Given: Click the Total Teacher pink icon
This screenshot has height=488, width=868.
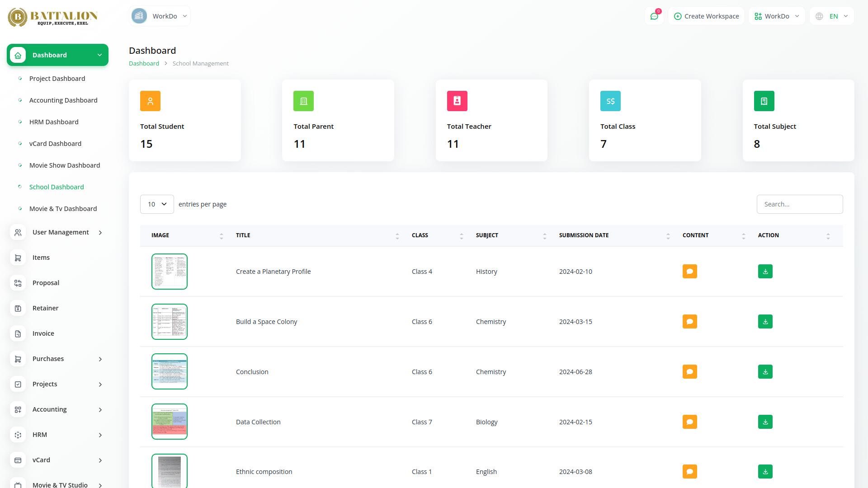Looking at the screenshot, I should click(457, 101).
